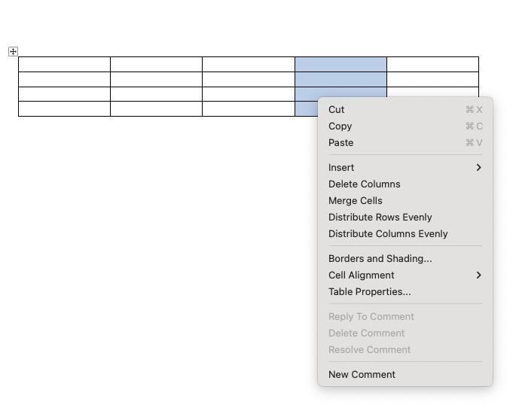Select Copy in the context menu
This screenshot has width=516, height=420.
coord(340,126)
